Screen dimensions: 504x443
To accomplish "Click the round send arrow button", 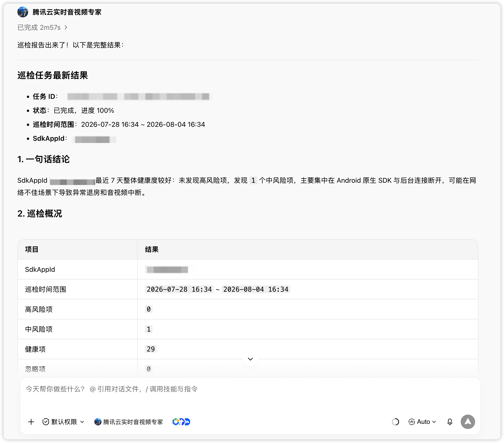I will point(468,422).
